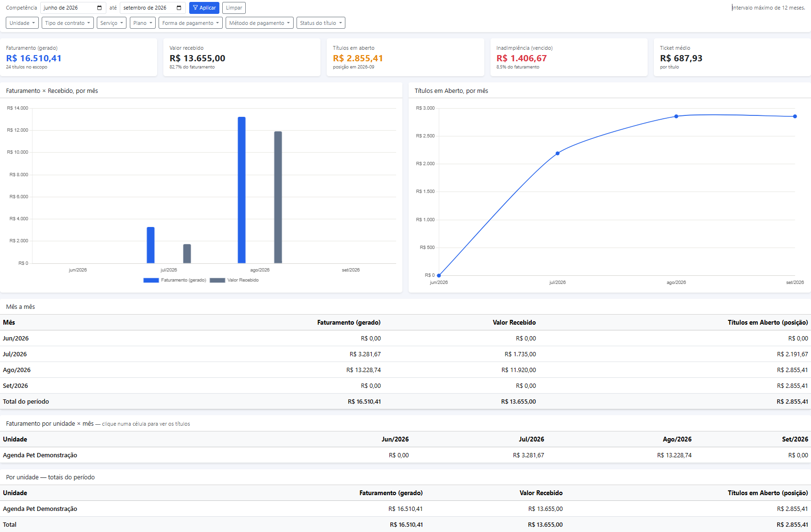Click the Set/2026 row label in monthly table
811x532 pixels.
click(x=15, y=386)
